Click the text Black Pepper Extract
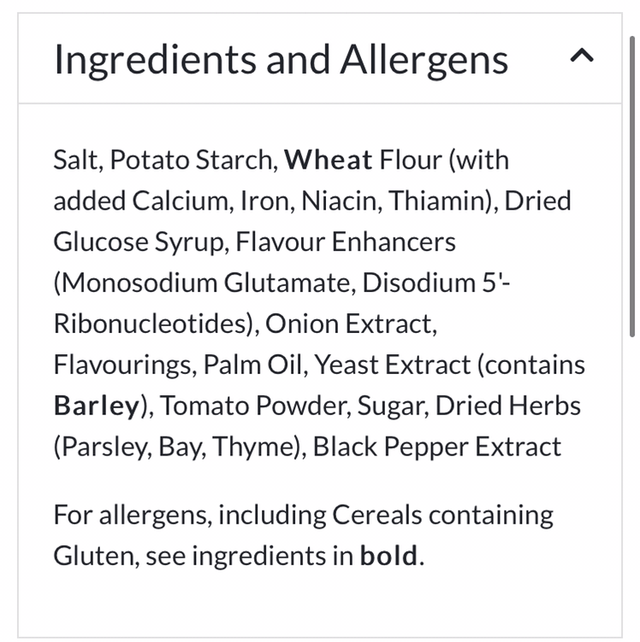640x642 pixels. click(437, 447)
